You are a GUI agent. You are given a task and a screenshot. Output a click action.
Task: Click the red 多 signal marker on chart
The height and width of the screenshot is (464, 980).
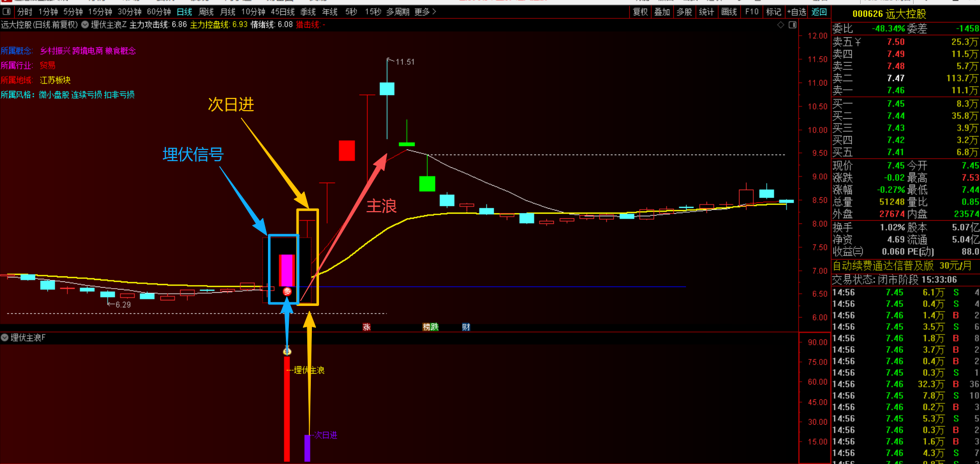pos(287,291)
